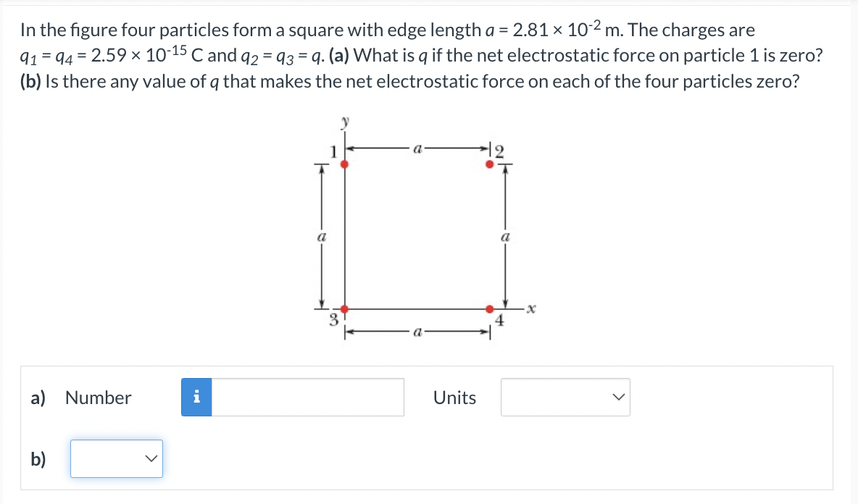This screenshot has height=504, width=858.
Task: Click the Units text label
Action: 454,397
